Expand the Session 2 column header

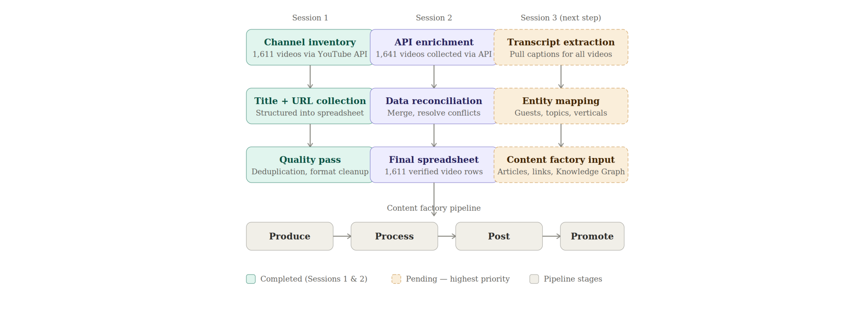click(x=434, y=17)
